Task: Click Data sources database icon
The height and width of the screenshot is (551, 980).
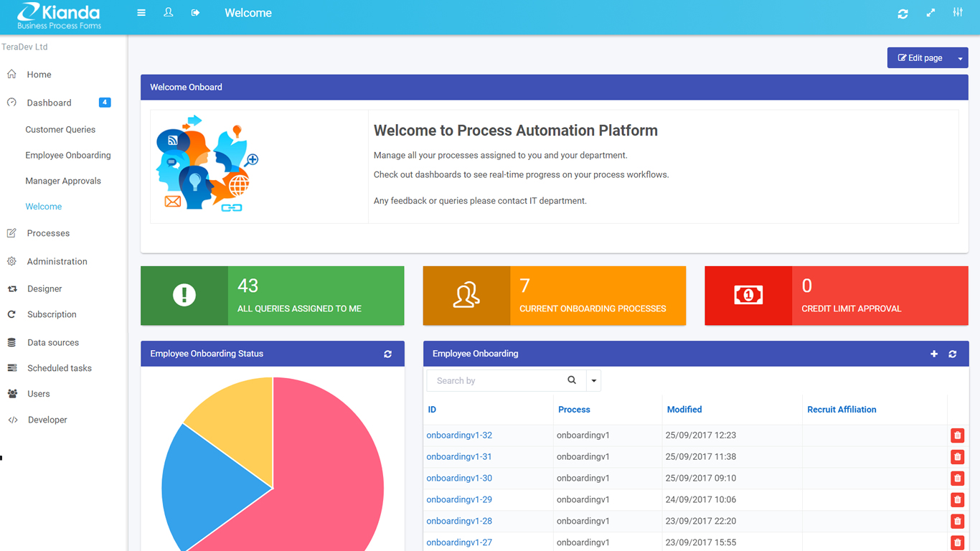Action: click(11, 342)
